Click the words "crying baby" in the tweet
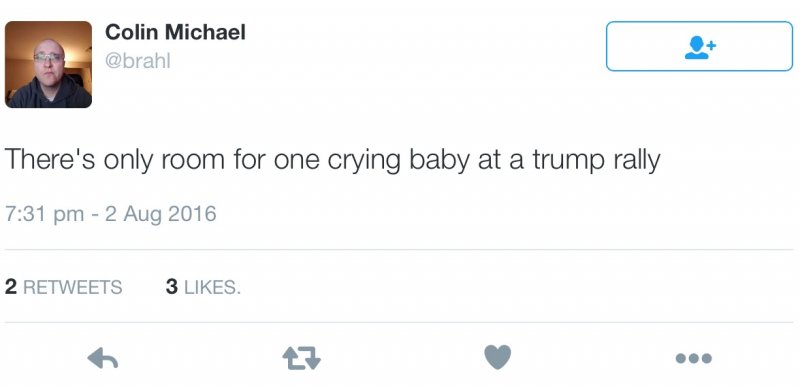This screenshot has width=800, height=387. 398,160
